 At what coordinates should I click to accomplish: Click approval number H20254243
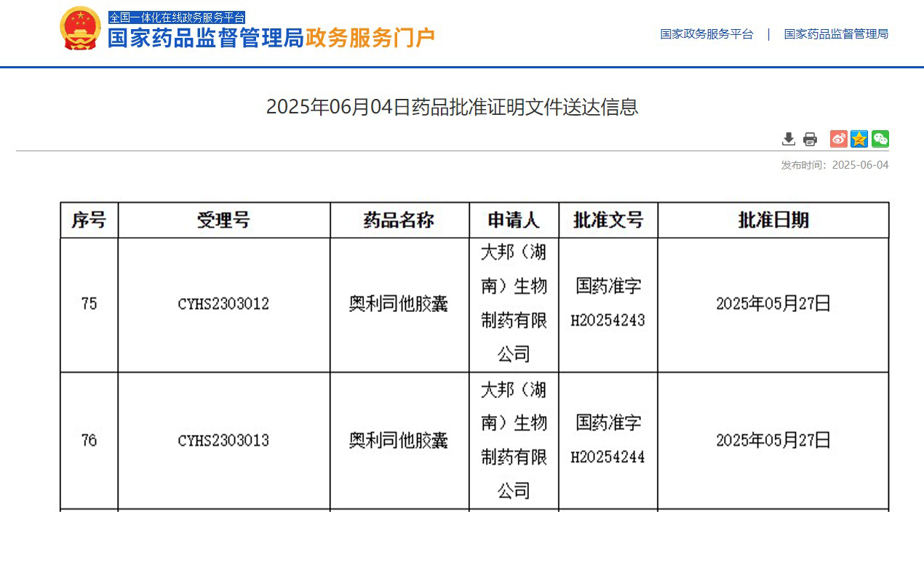coord(608,321)
